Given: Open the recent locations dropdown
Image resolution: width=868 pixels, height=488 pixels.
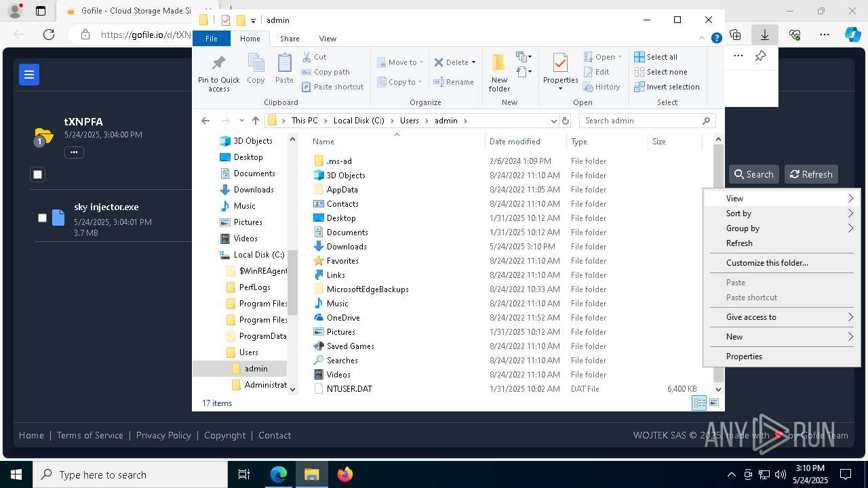Looking at the screenshot, I should click(x=241, y=121).
